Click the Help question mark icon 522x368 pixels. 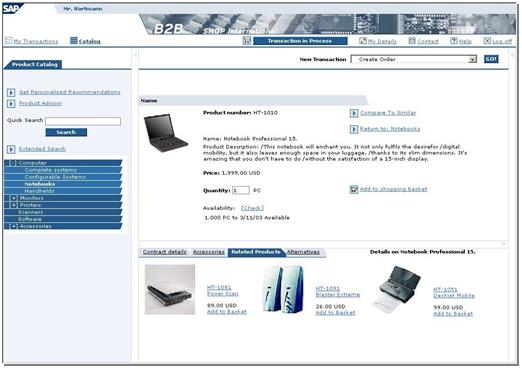453,41
